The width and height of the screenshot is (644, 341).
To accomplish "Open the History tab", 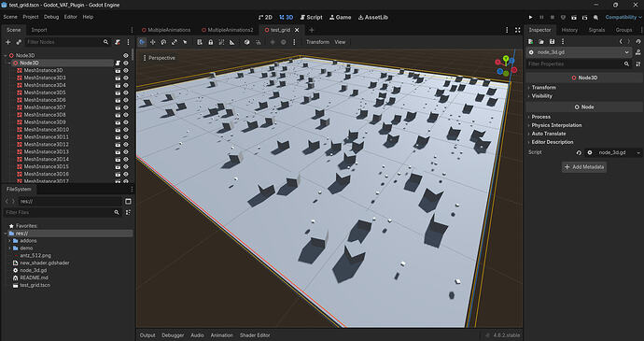I will click(569, 30).
